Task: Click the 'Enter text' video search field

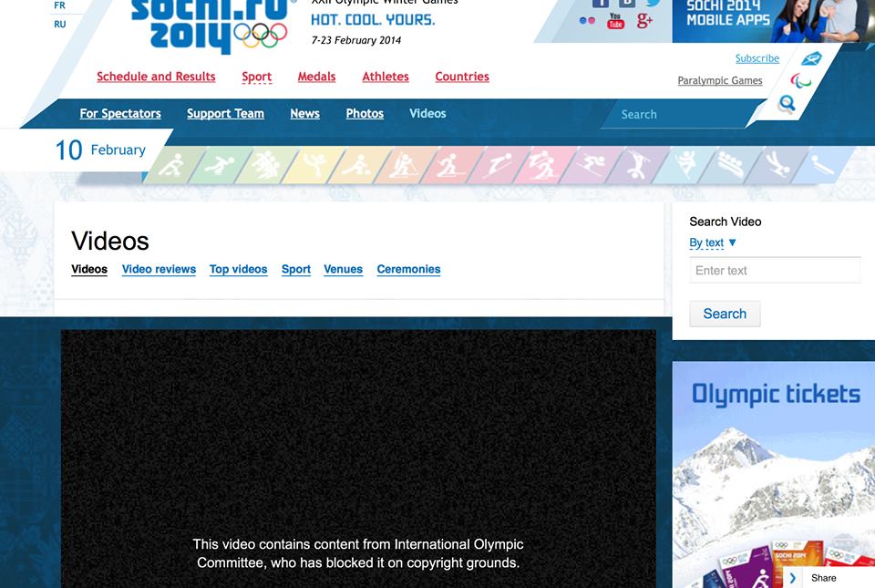Action: pyautogui.click(x=775, y=271)
